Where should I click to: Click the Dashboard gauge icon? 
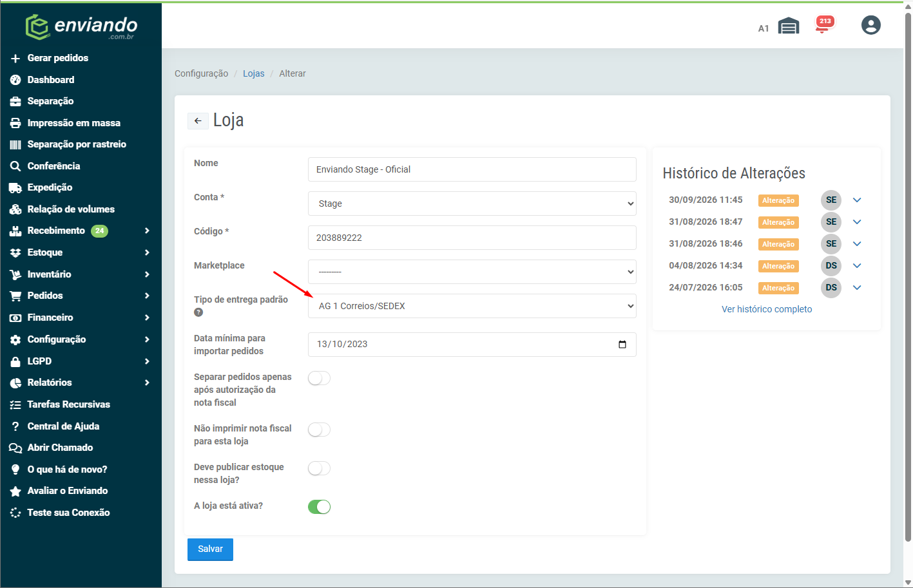(15, 80)
